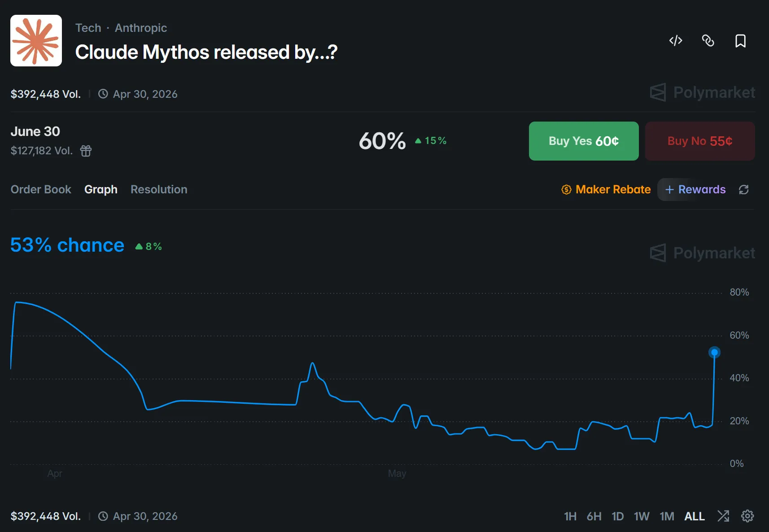Screen dimensions: 769x532
Task: Open chart settings gear icon
Action: 747,516
